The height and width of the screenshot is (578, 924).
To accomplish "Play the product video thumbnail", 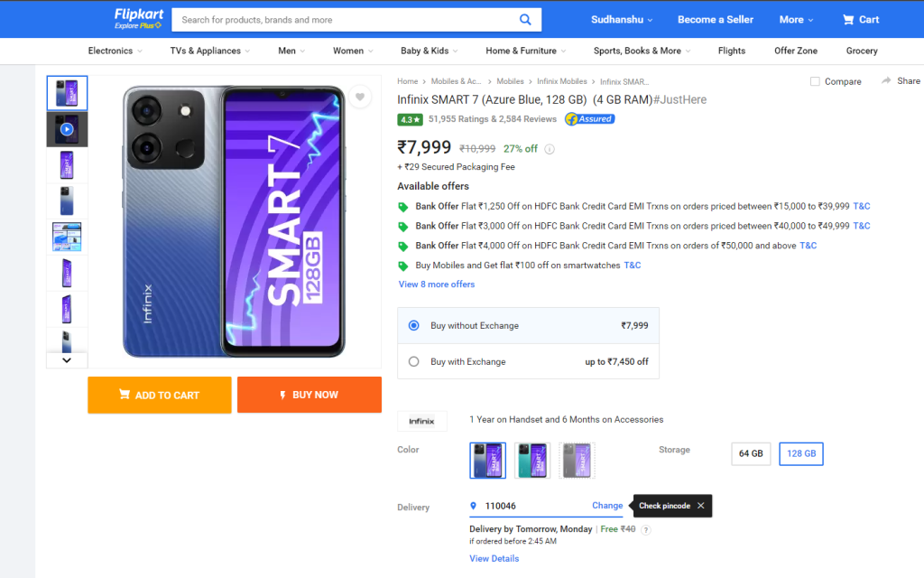I will tap(67, 128).
